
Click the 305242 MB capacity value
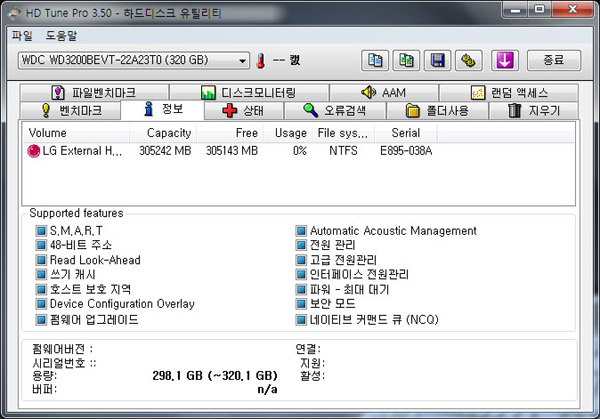(165, 151)
